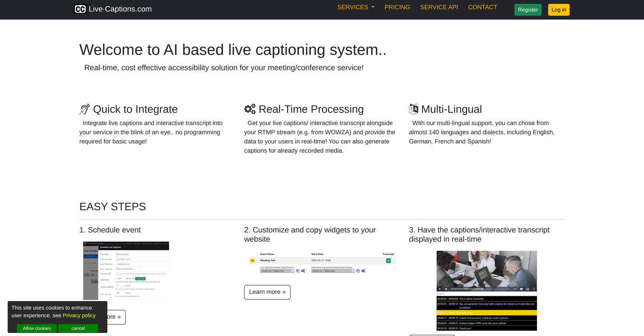
Task: Open the SERVICE API page from the navbar
Action: (439, 7)
